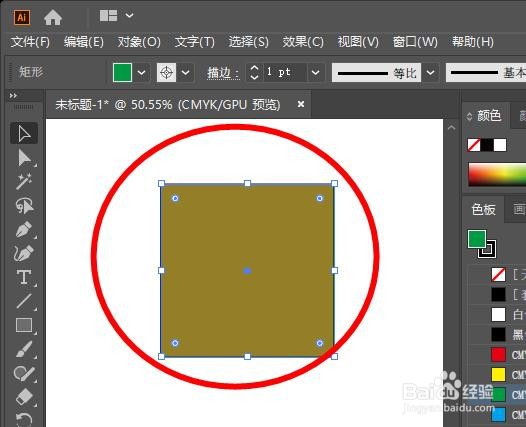Click the 1 pt stroke weight field
This screenshot has height=427, width=526.
click(x=284, y=72)
